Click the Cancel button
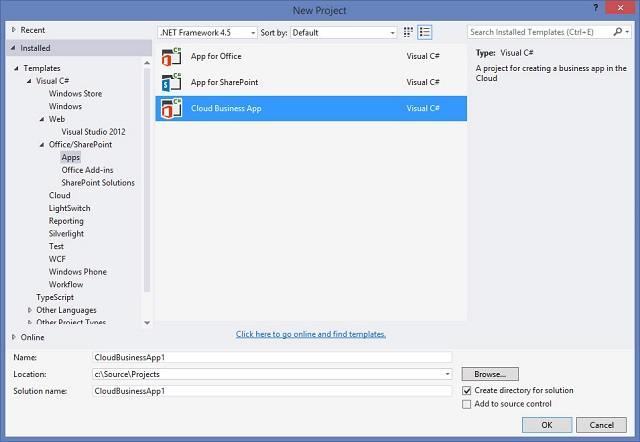Screen dimensions: 640x442 pos(601,425)
